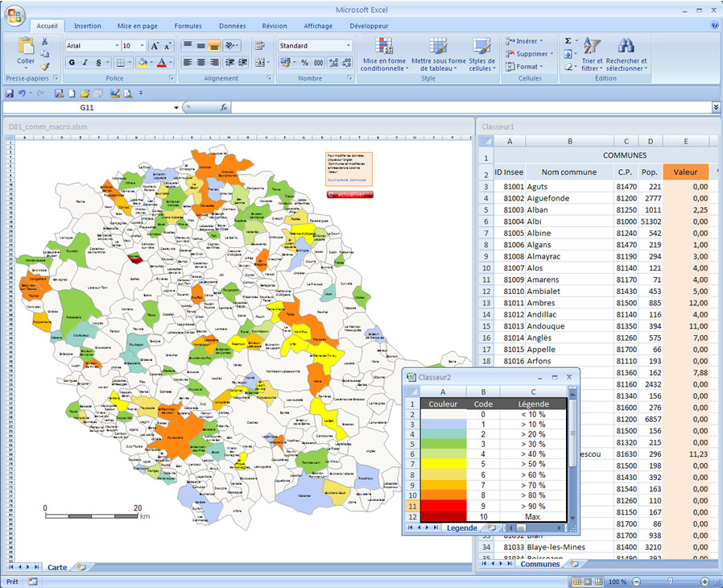
Task: Click the formula bar input field
Action: coord(471,107)
